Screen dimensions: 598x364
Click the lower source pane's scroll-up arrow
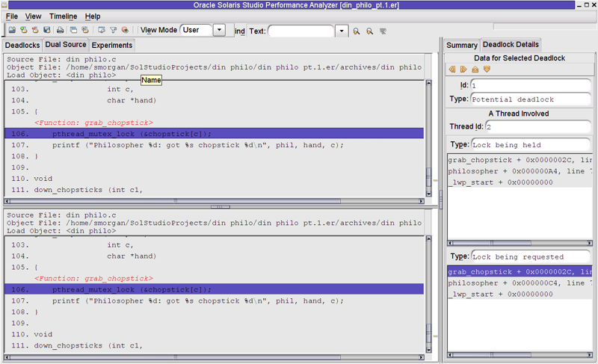click(428, 238)
